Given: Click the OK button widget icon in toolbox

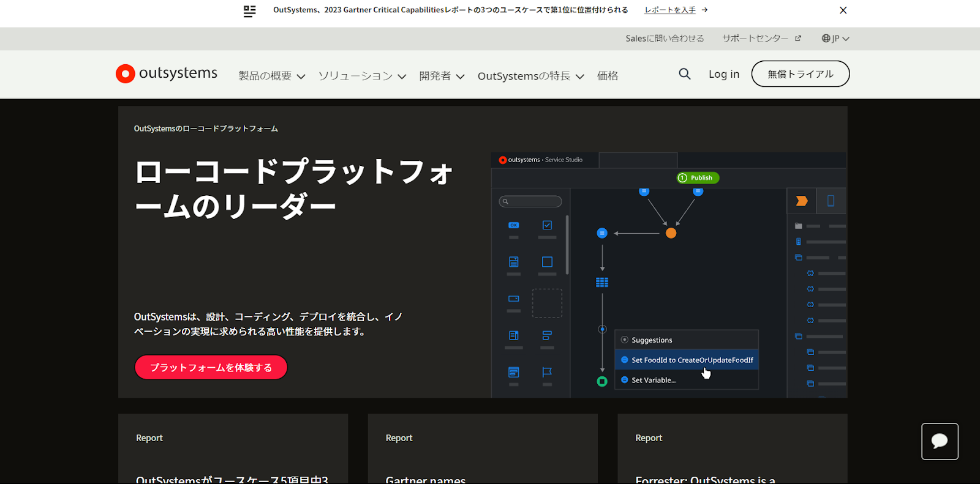Looking at the screenshot, I should coord(514,225).
